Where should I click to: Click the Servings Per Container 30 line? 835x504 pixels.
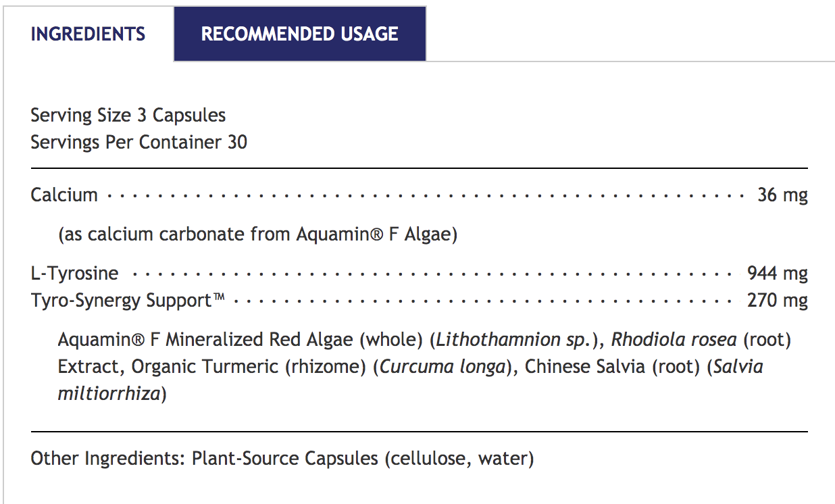(x=138, y=143)
